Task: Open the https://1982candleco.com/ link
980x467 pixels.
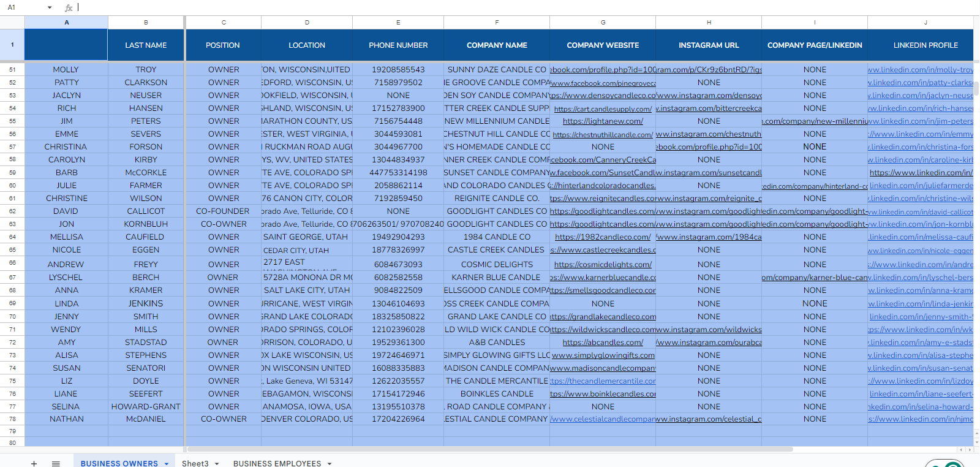Action: (603, 237)
